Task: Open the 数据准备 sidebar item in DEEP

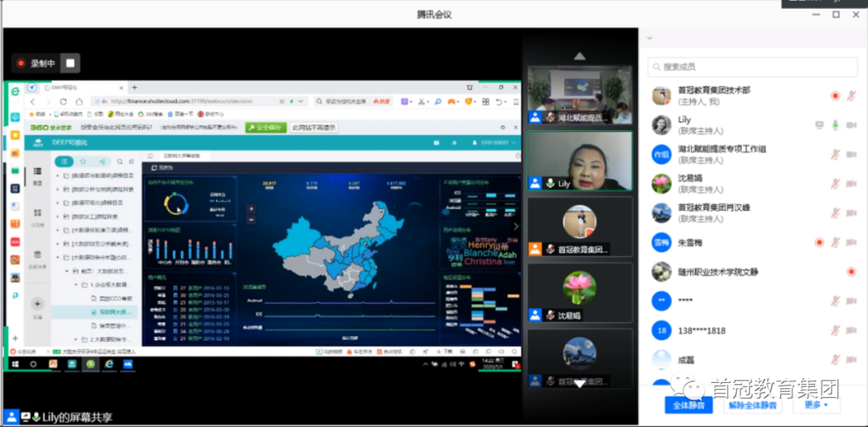Action: (x=38, y=259)
